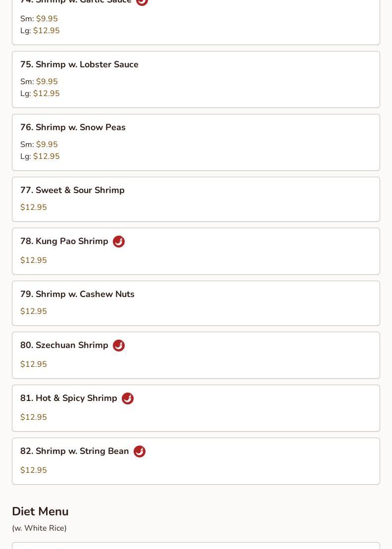This screenshot has height=549, width=392.
Task: Click the spicy icon beside Kung Pao Shrimp
Action: point(119,242)
